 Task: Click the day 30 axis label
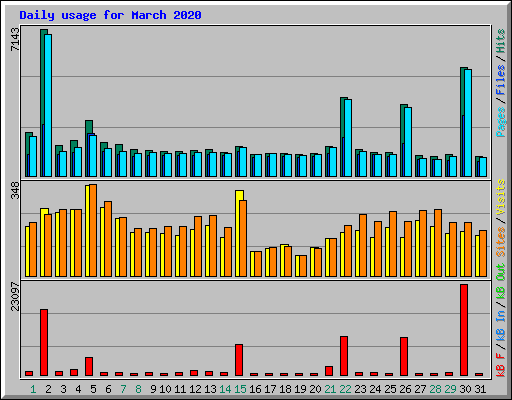(465, 389)
